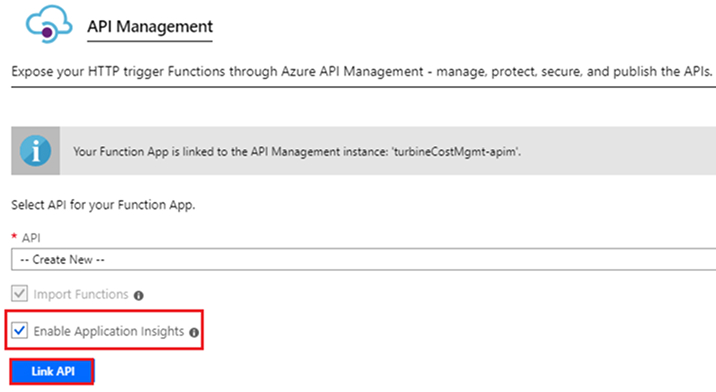Select the API Management heading
Viewport: 716px width, 392px height.
[150, 26]
